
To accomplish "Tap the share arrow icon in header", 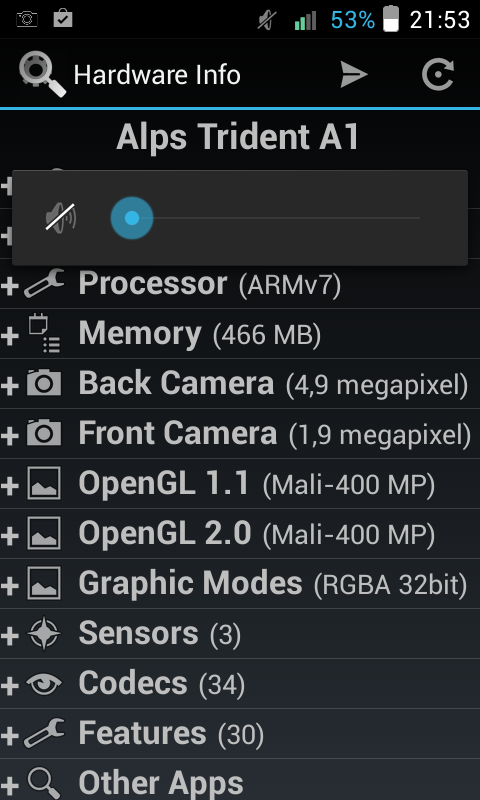I will 354,75.
